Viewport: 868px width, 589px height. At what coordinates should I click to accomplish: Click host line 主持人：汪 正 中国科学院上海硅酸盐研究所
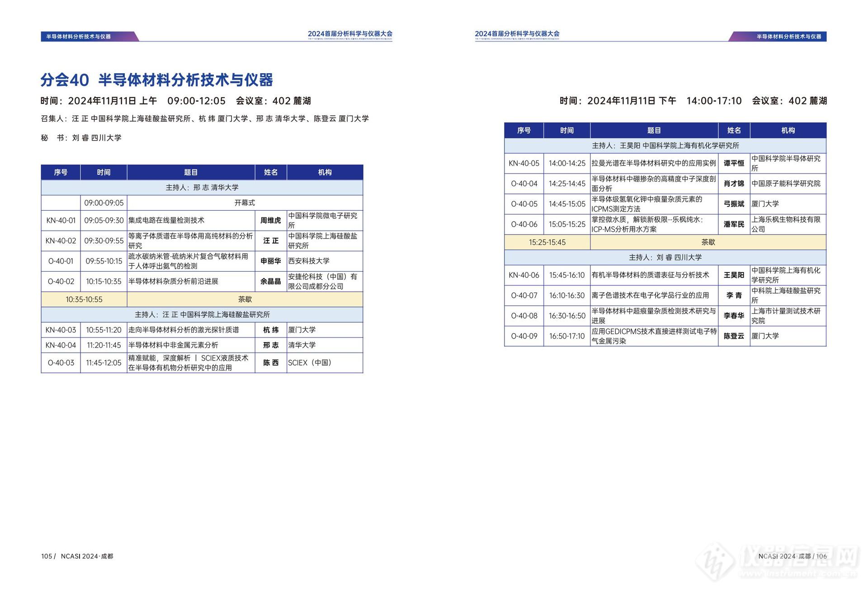[x=202, y=315]
